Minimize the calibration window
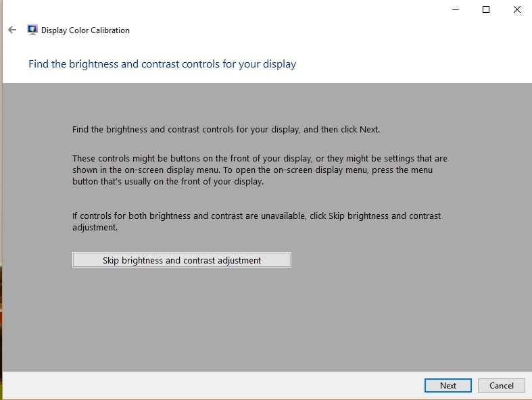Screen dimensions: 532x400 [456, 9]
